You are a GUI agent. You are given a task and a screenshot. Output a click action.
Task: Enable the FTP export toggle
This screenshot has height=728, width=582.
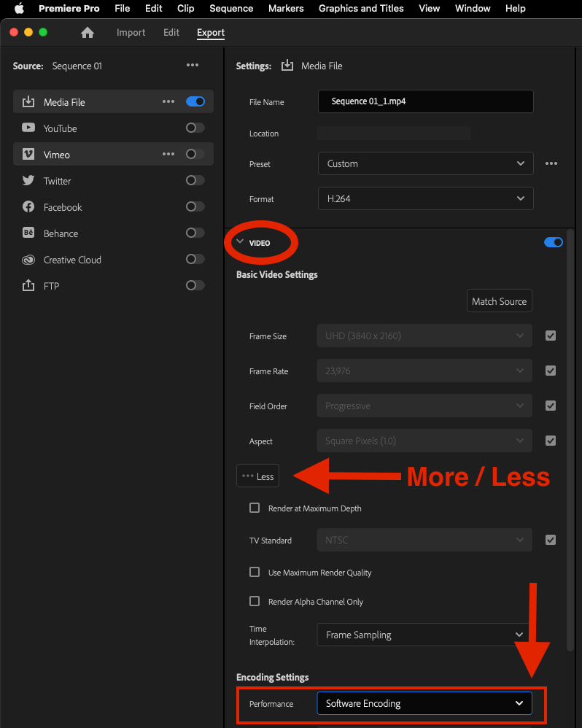coord(195,285)
